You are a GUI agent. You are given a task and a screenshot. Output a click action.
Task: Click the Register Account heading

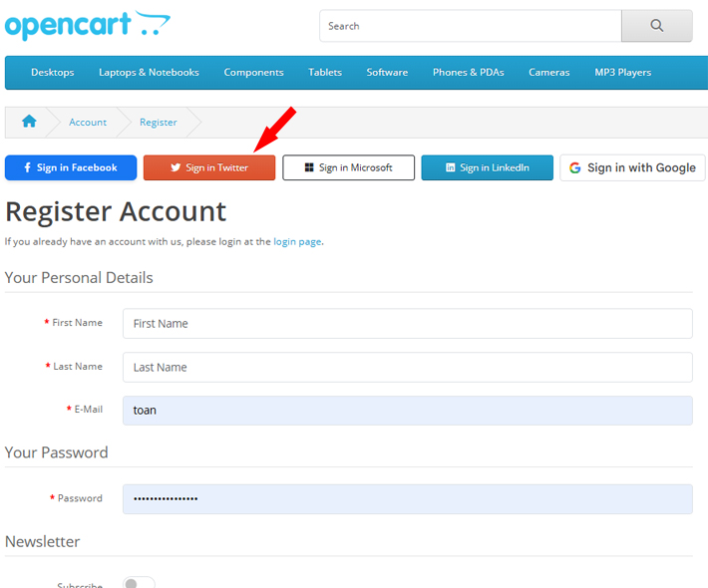point(116,211)
